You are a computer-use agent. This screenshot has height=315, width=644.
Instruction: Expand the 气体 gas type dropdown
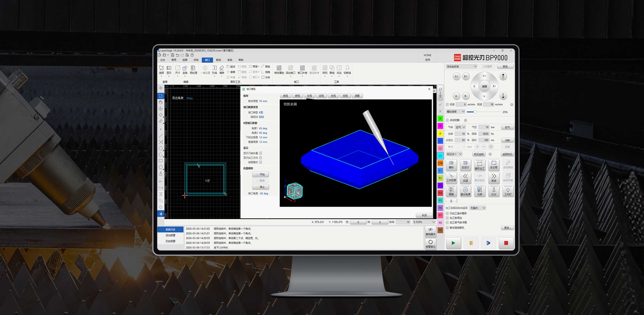pyautogui.click(x=460, y=127)
